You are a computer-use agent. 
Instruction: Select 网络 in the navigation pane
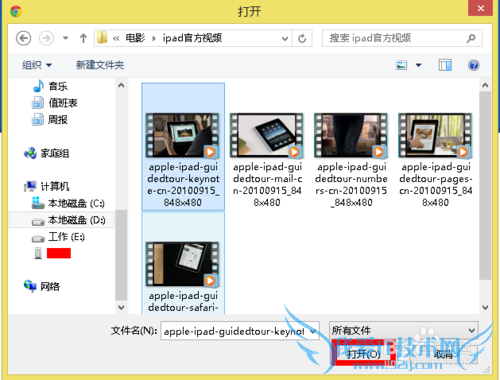point(42,286)
